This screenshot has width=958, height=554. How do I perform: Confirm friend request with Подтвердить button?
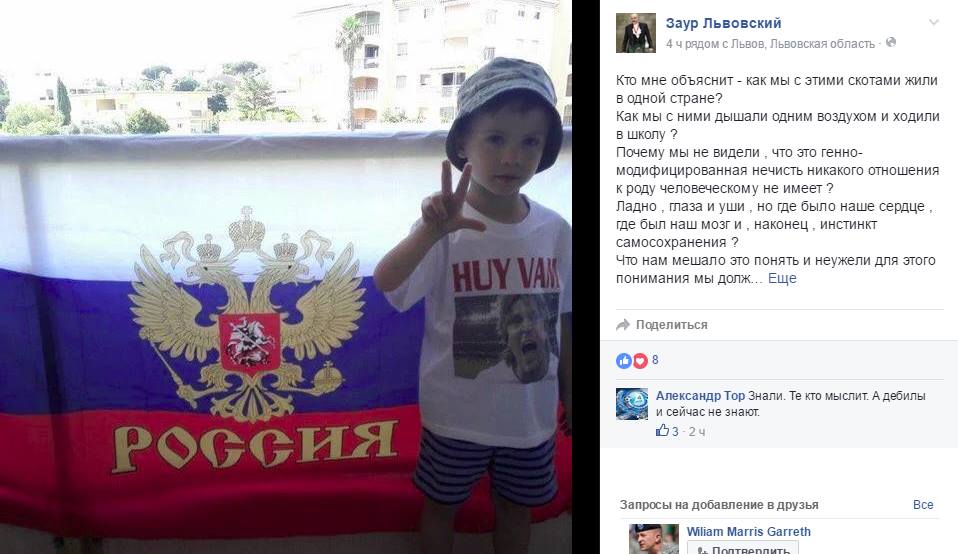742,548
